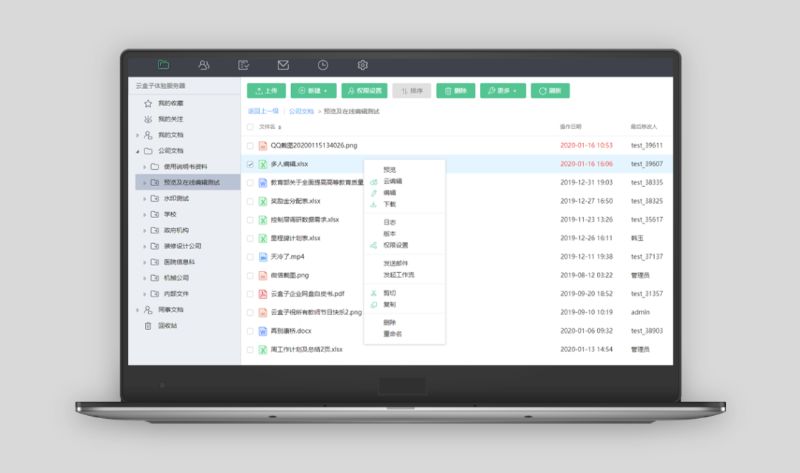Expand the 学校 folder arrow
The height and width of the screenshot is (473, 800).
point(144,215)
